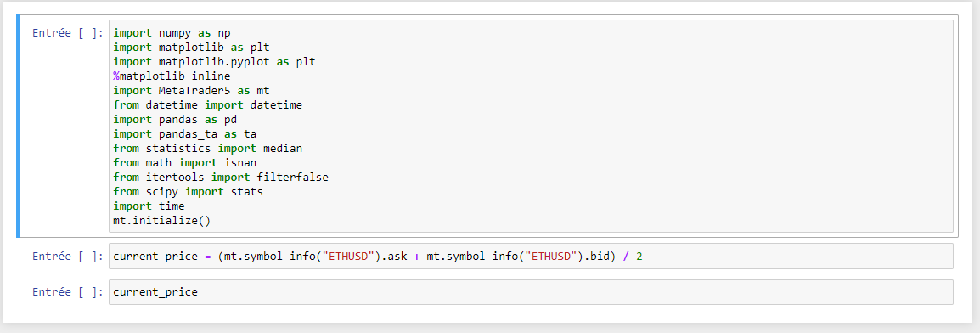Click the 'mt.initialize()' line
980x333 pixels.
coord(166,221)
